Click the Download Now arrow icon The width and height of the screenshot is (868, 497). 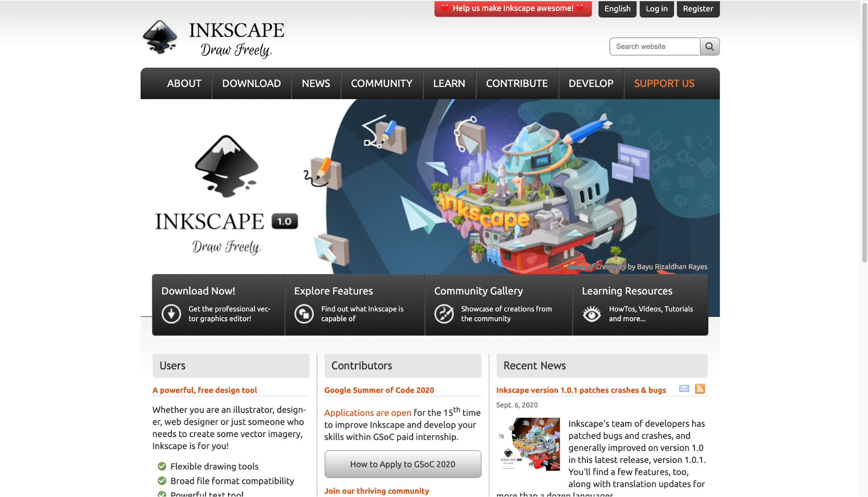pos(171,313)
